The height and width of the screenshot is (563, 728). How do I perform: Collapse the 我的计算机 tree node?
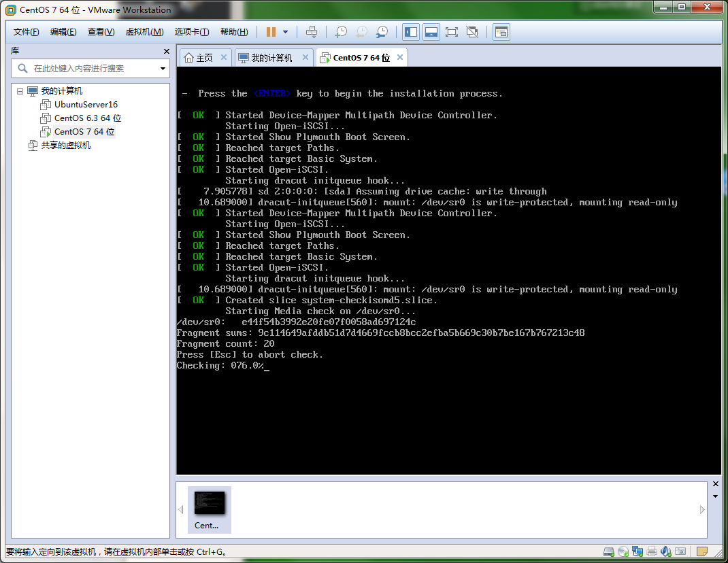[x=20, y=91]
